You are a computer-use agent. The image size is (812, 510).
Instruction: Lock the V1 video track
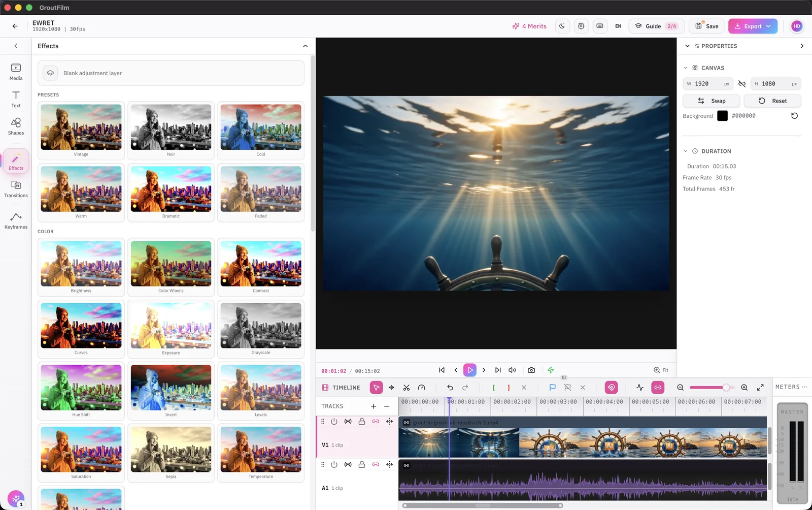(x=362, y=422)
